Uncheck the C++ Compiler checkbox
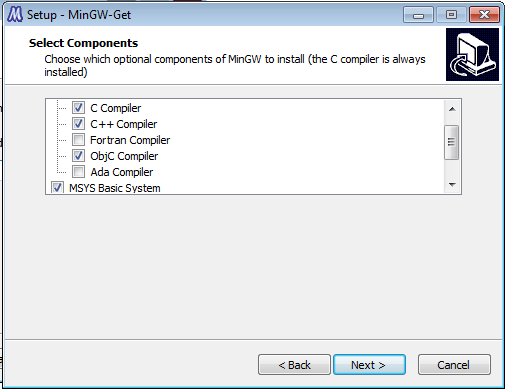This screenshot has height=392, width=506. tap(78, 124)
